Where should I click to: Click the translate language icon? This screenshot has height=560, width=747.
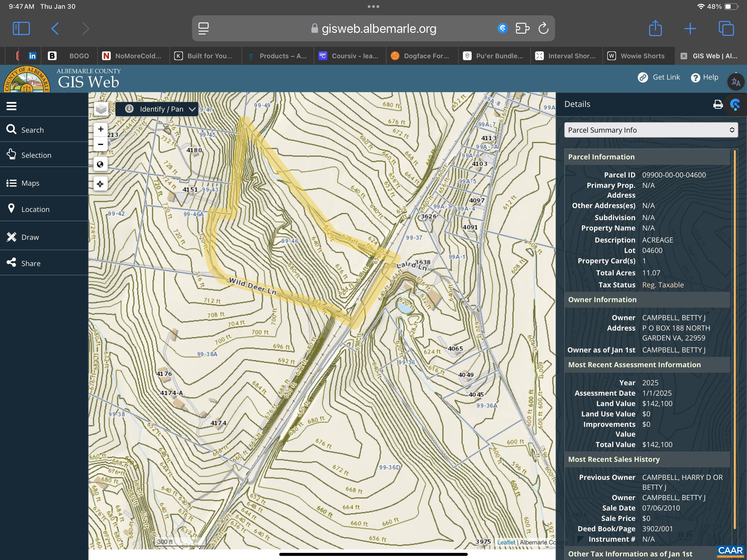point(736,82)
